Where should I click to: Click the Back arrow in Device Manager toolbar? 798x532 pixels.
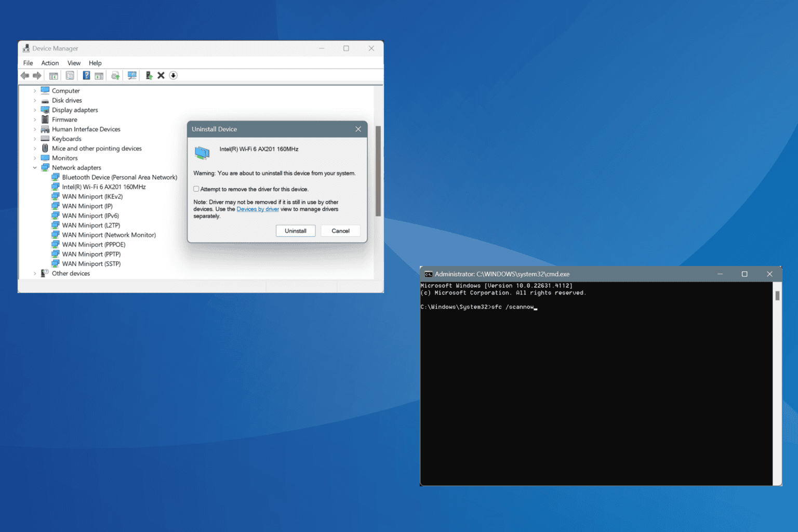[x=25, y=75]
